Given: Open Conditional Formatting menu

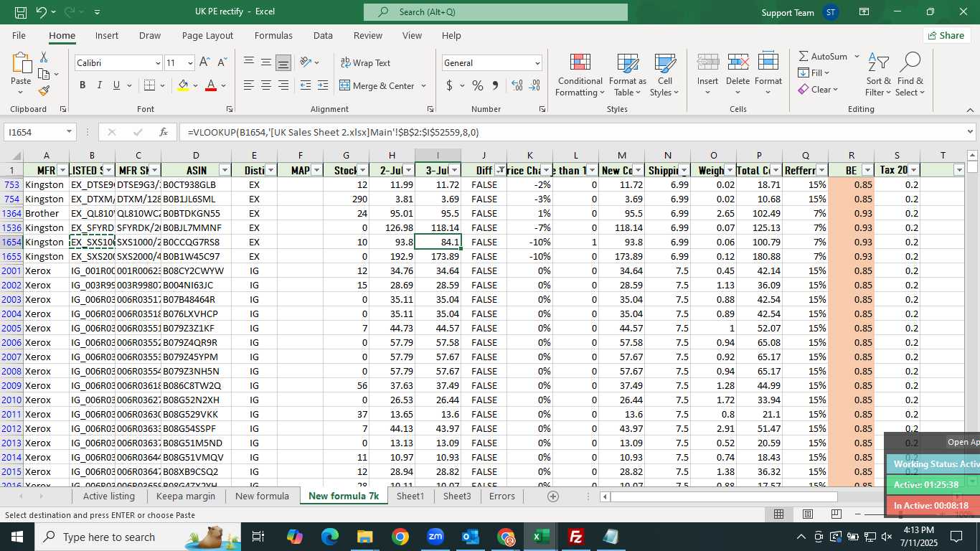Looking at the screenshot, I should click(580, 75).
